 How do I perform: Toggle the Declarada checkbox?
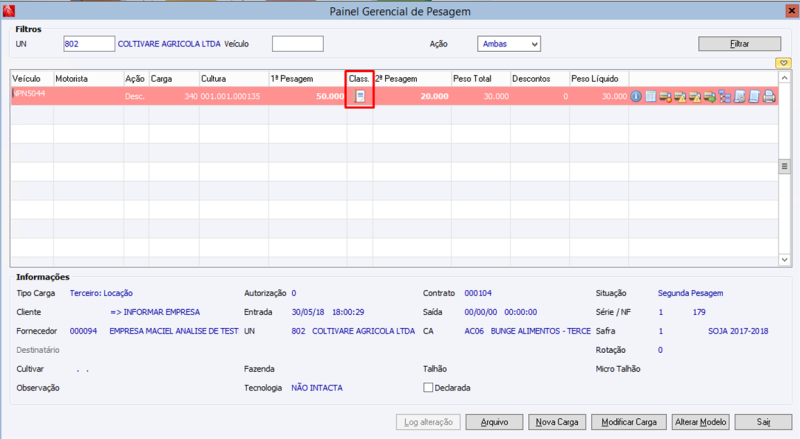coord(428,387)
